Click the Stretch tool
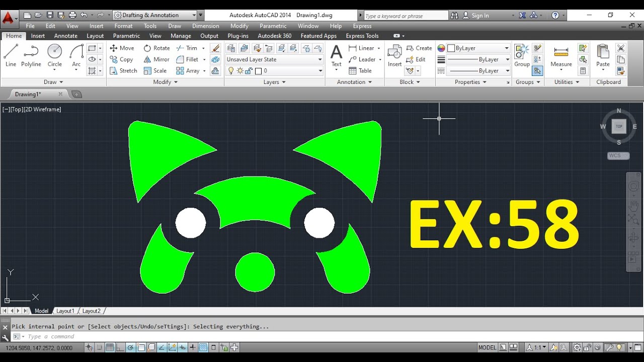 click(123, 71)
